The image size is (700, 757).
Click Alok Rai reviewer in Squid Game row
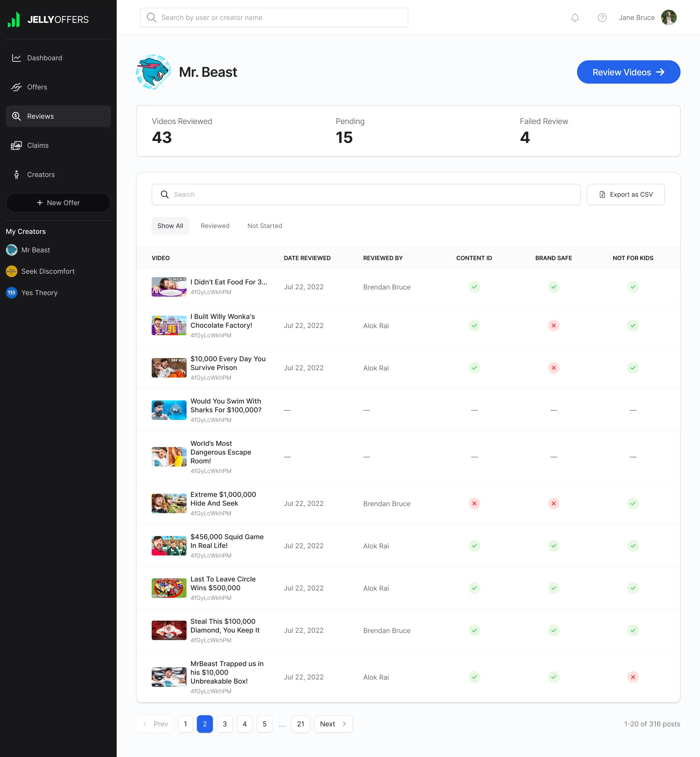click(x=376, y=546)
